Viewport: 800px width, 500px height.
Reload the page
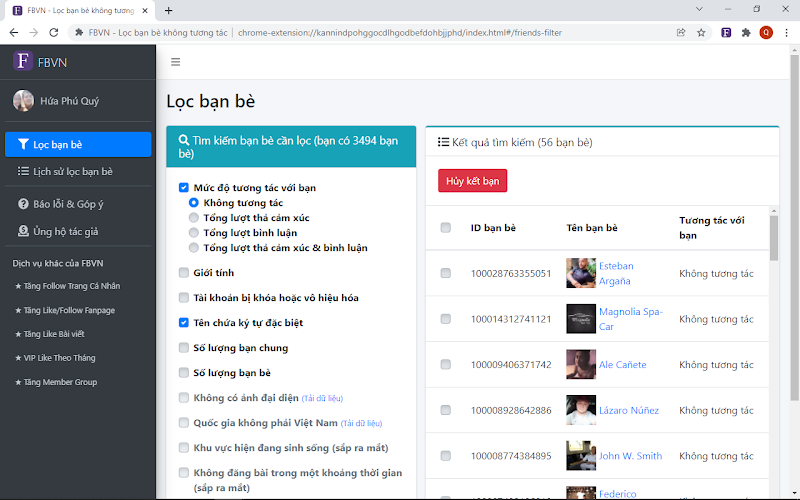[x=54, y=33]
